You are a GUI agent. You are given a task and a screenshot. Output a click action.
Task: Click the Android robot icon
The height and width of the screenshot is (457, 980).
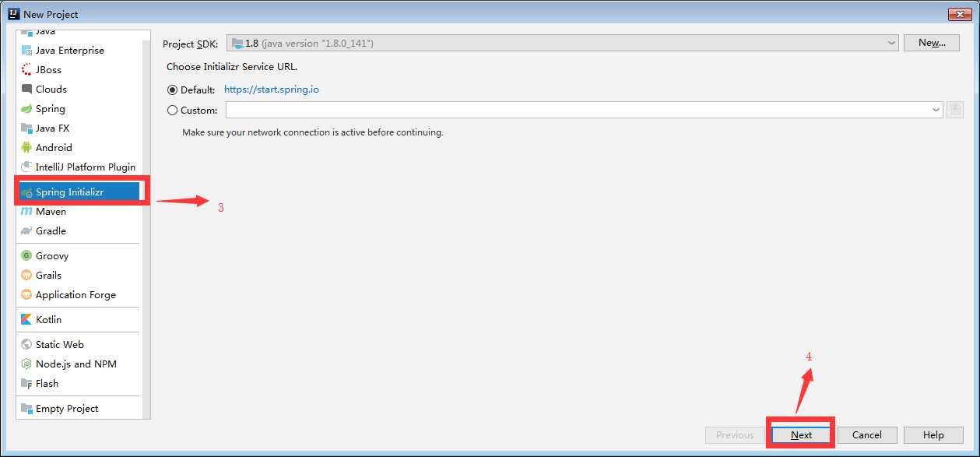click(26, 148)
